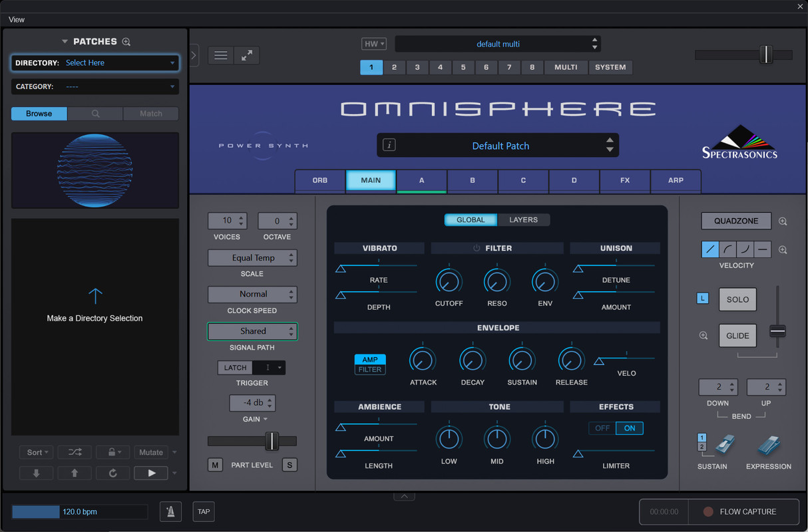Click the SOLO button
The width and height of the screenshot is (808, 532).
click(737, 299)
